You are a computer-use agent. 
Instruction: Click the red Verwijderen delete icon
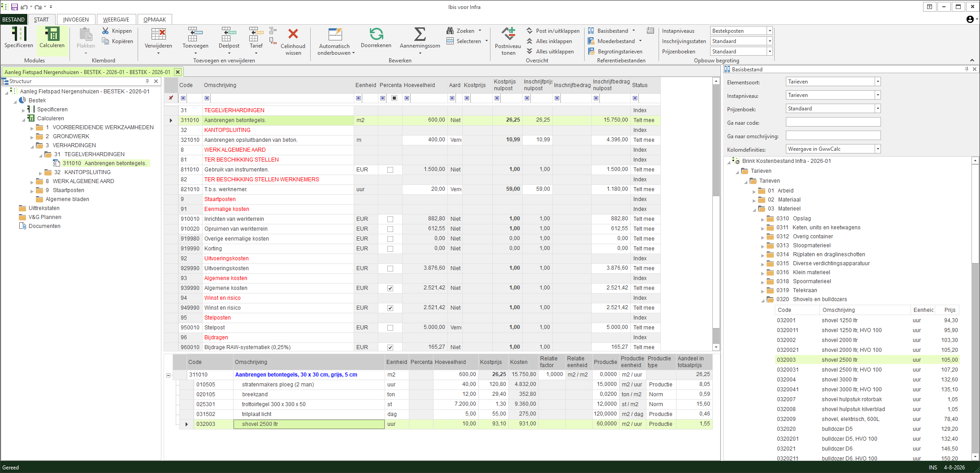158,34
